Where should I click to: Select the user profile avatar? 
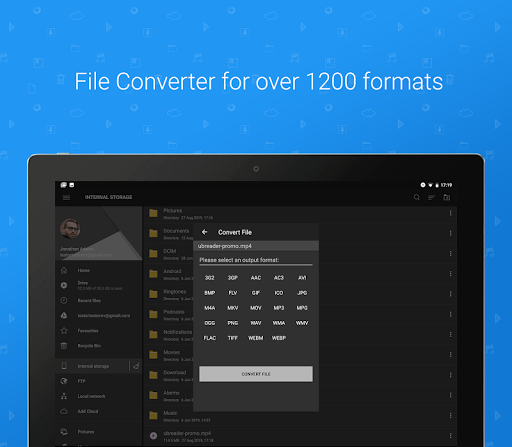70,229
